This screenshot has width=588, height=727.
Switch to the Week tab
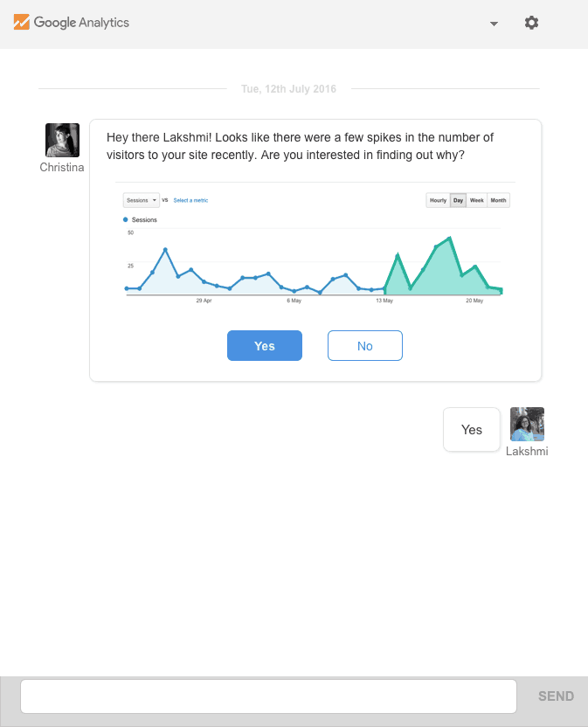click(477, 200)
